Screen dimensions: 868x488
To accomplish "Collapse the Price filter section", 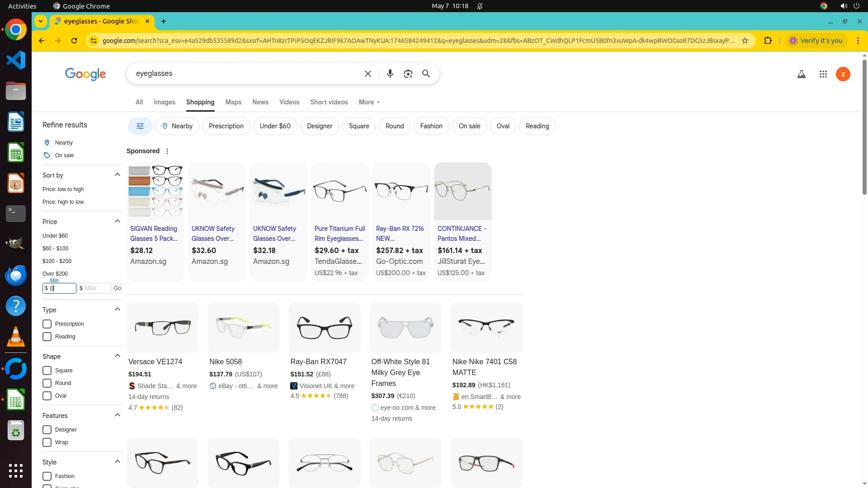I will click(118, 221).
